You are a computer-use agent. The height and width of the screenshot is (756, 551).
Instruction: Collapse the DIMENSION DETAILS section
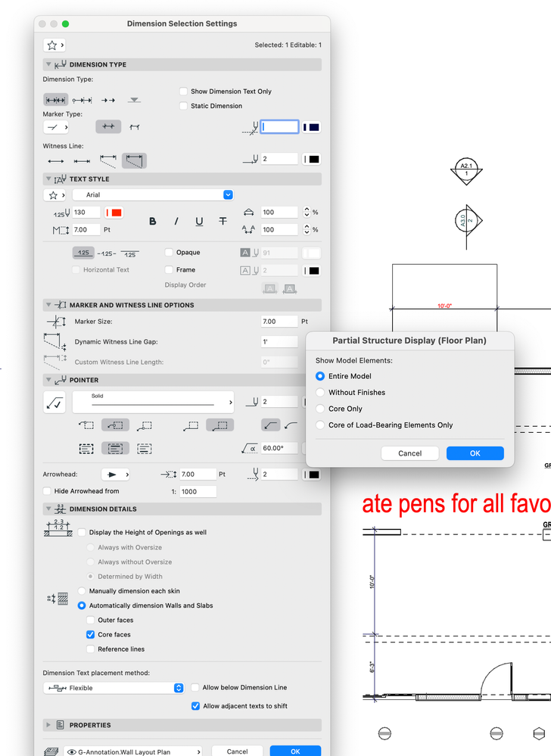[x=48, y=509]
